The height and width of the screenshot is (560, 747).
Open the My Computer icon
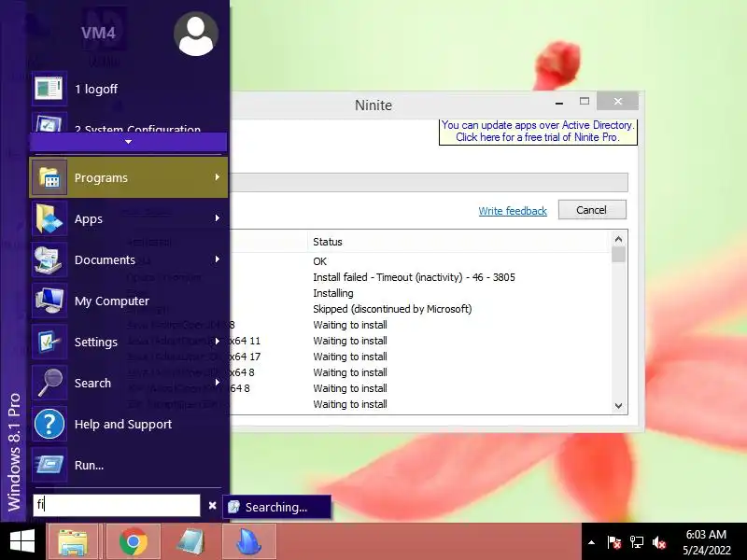(x=49, y=301)
